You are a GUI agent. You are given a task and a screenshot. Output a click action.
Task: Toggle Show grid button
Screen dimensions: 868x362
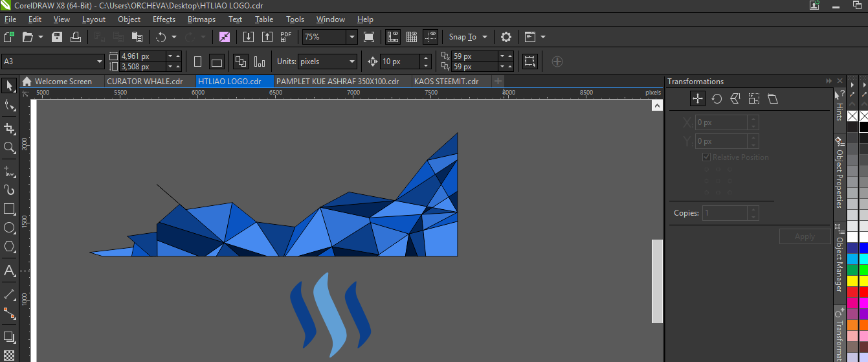click(411, 37)
